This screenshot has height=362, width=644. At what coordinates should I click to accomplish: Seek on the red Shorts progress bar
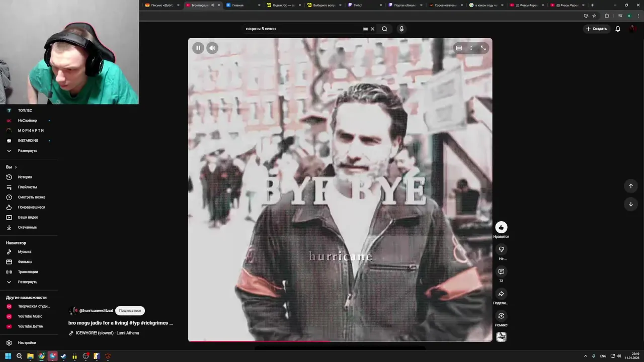click(340, 341)
